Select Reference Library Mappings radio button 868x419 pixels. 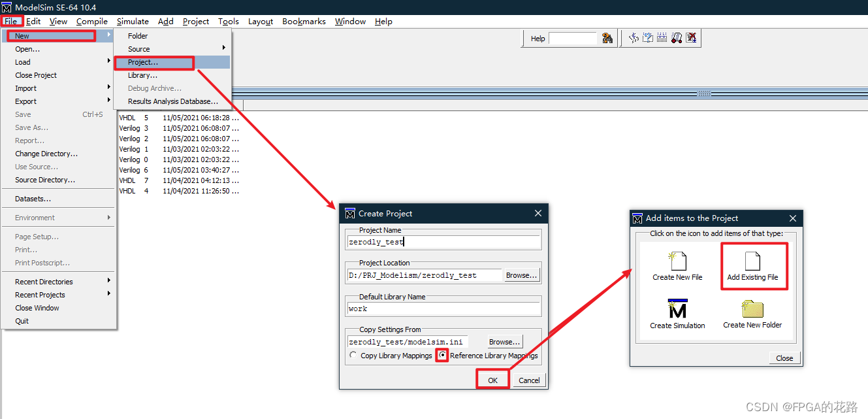click(x=443, y=355)
